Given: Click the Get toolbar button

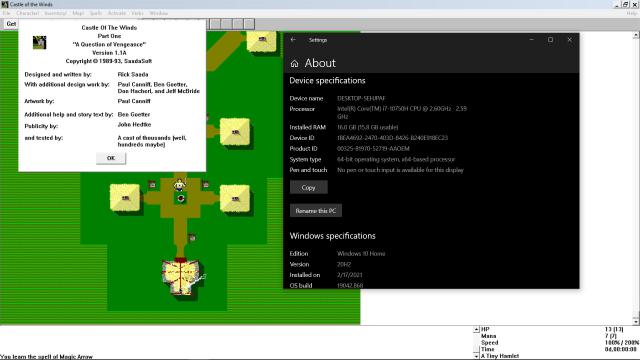Looking at the screenshot, I should [x=11, y=24].
